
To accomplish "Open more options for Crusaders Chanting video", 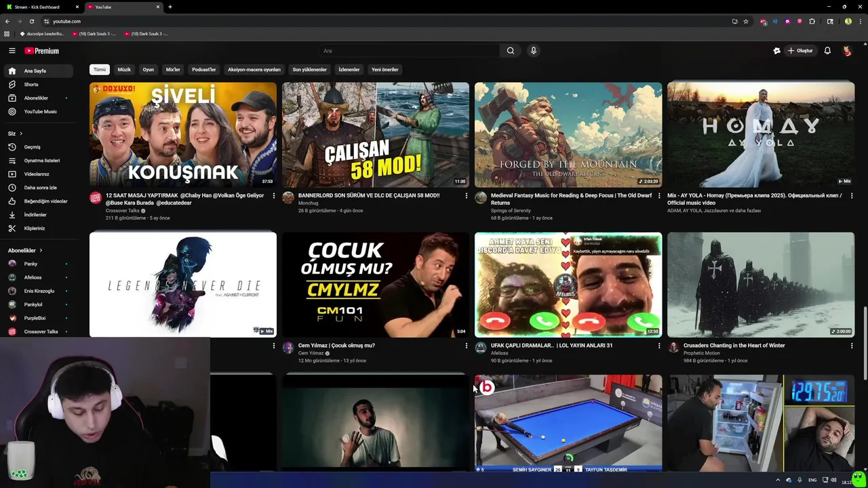I will 852,346.
